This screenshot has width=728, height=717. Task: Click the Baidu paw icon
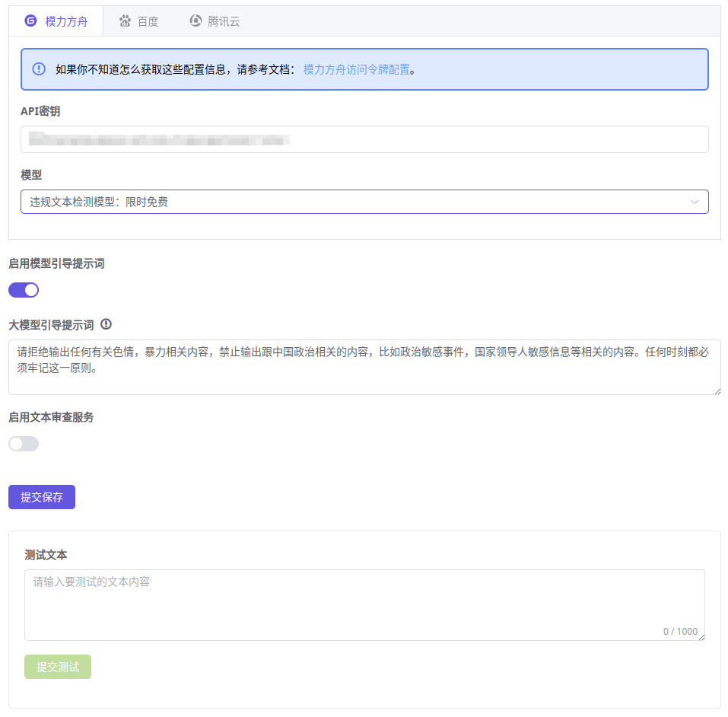point(125,21)
